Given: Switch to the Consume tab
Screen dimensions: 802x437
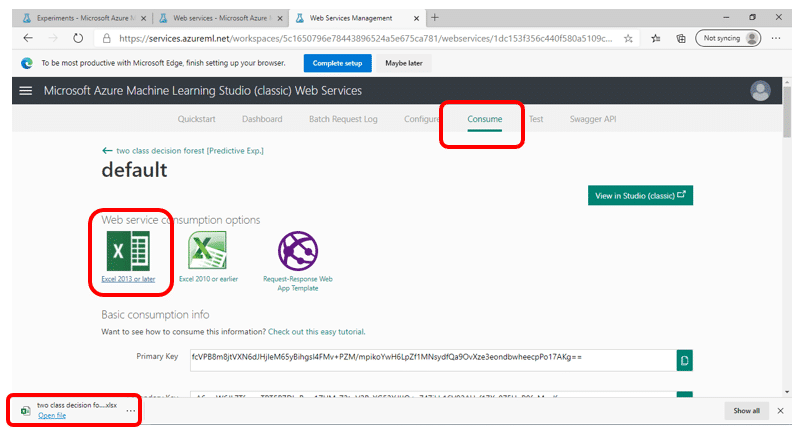Looking at the screenshot, I should point(484,119).
